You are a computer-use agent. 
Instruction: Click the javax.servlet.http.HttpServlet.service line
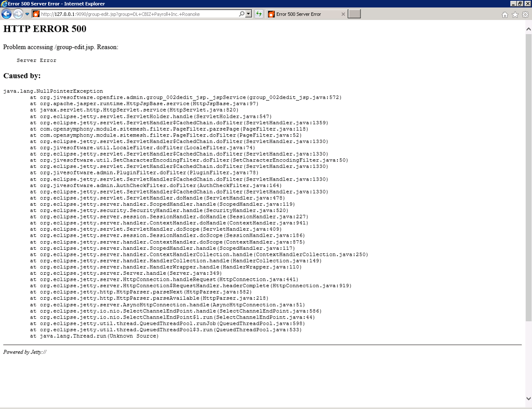tap(134, 110)
